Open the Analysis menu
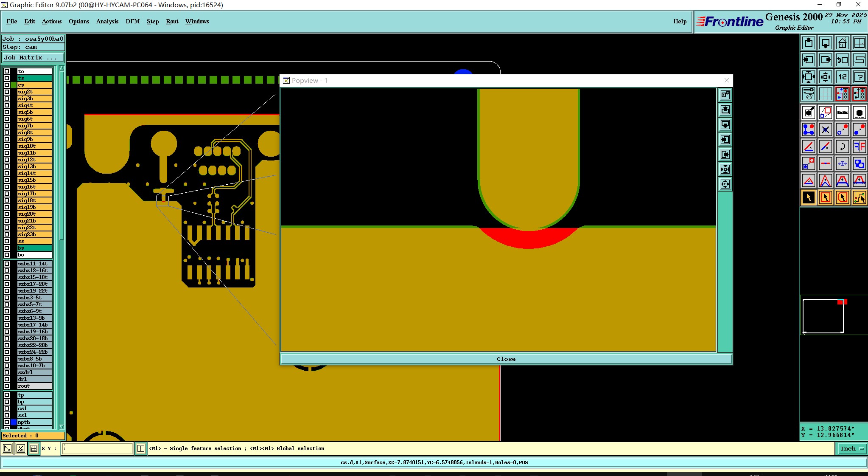The image size is (868, 476). (x=107, y=21)
